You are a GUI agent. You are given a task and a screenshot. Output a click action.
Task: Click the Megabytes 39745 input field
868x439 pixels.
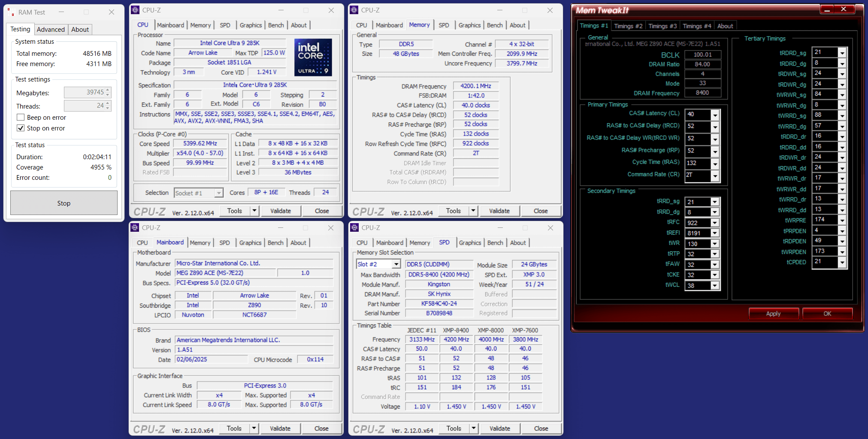tap(85, 92)
